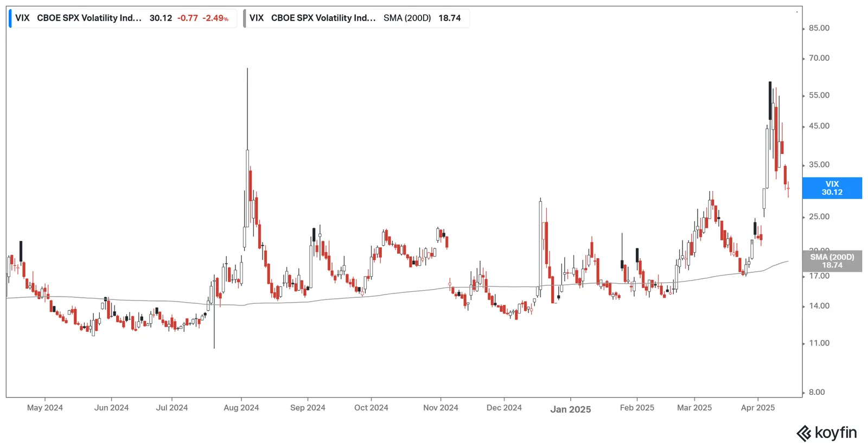The height and width of the screenshot is (448, 868).
Task: Click the 11.00 price axis label
Action: pos(819,343)
